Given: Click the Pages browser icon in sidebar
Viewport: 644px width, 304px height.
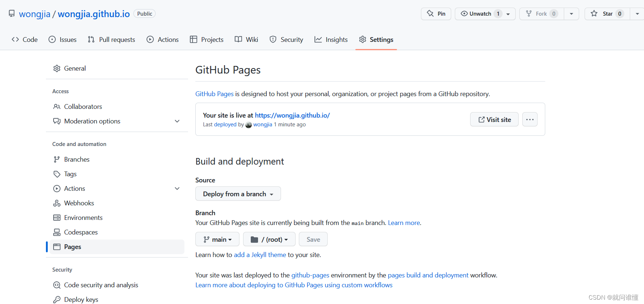Looking at the screenshot, I should tap(57, 247).
